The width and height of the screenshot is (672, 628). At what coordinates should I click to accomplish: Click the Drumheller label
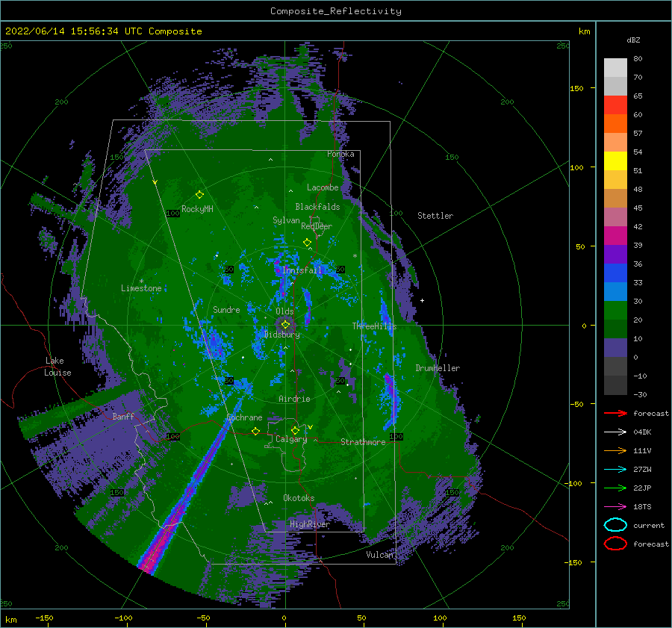[438, 368]
